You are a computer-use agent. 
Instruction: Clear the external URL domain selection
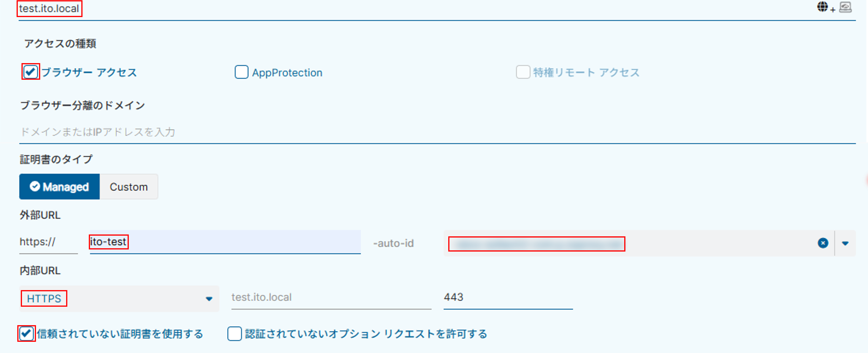[x=823, y=243]
